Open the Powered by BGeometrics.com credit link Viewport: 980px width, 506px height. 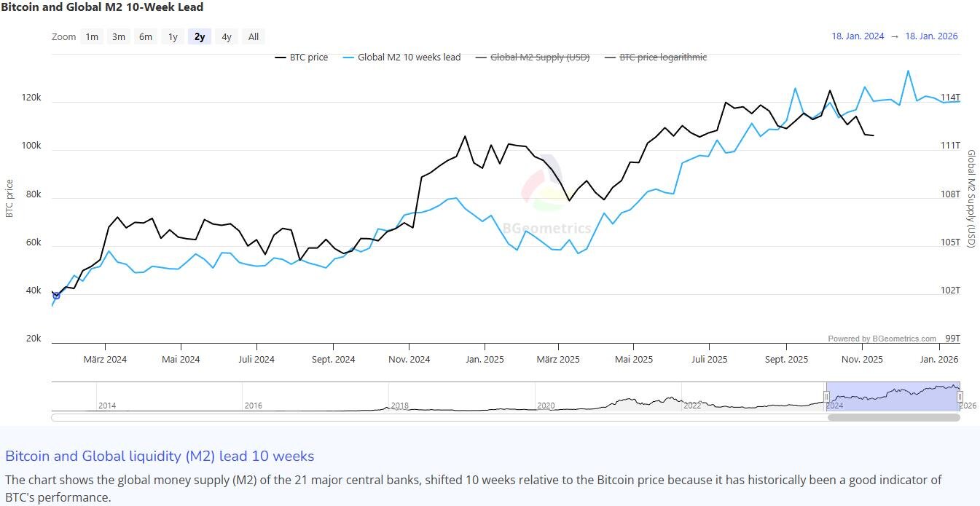pyautogui.click(x=882, y=339)
